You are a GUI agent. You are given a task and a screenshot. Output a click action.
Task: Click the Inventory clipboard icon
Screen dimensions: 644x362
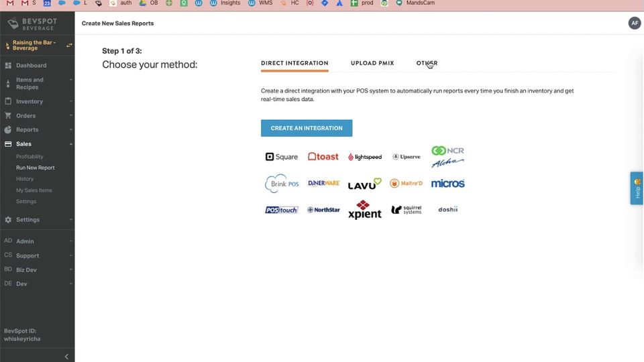8,101
